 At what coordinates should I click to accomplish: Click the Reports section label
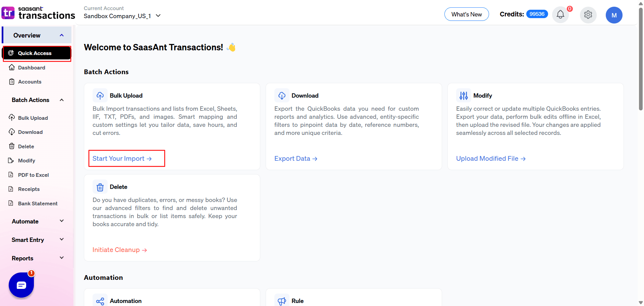22,258
